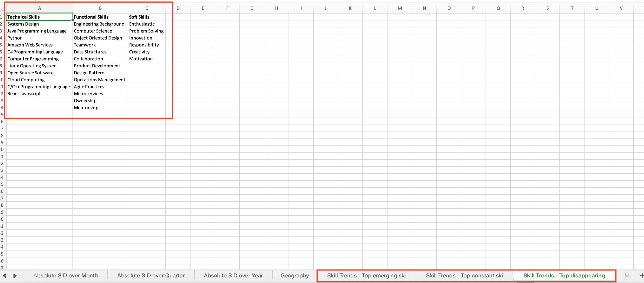Select the Computer Programming cell
Viewport: 644px width, 283px height.
[39, 59]
